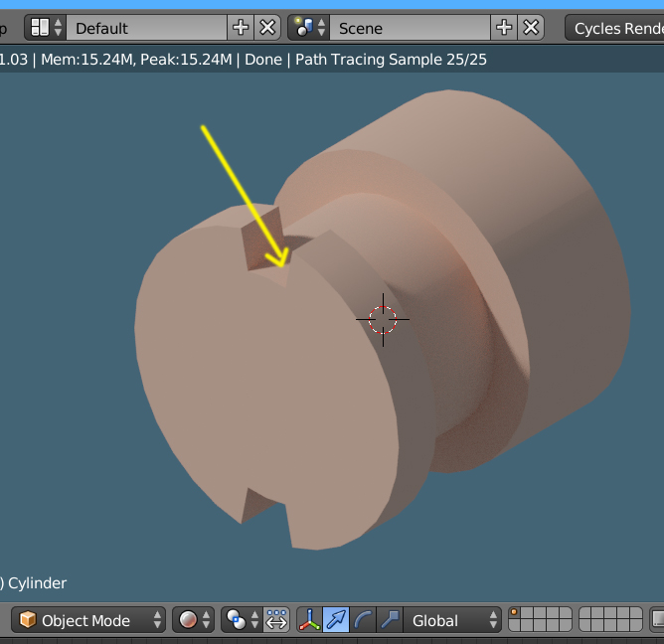Viewport: 664px width, 644px height.
Task: Open the viewport shading sphere menu
Action: coord(194,620)
